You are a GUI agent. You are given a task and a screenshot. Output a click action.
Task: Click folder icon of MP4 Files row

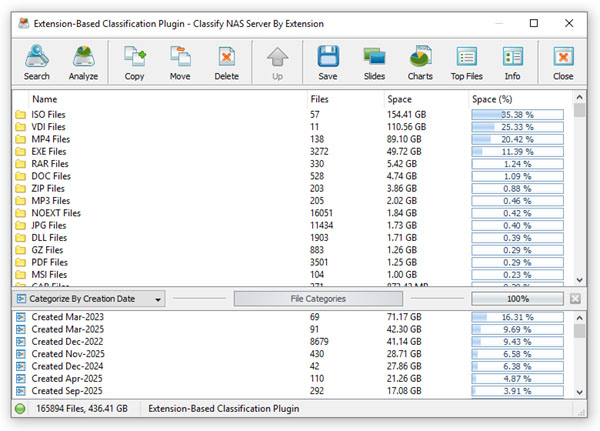click(x=21, y=139)
